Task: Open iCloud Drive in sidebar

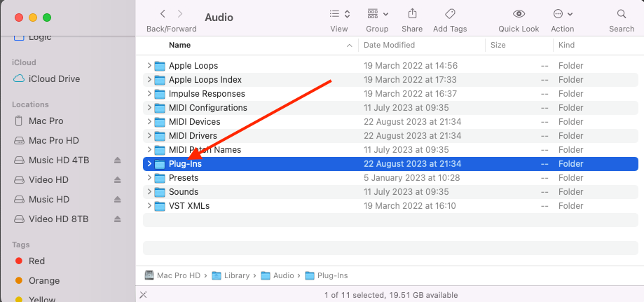Action: 54,79
